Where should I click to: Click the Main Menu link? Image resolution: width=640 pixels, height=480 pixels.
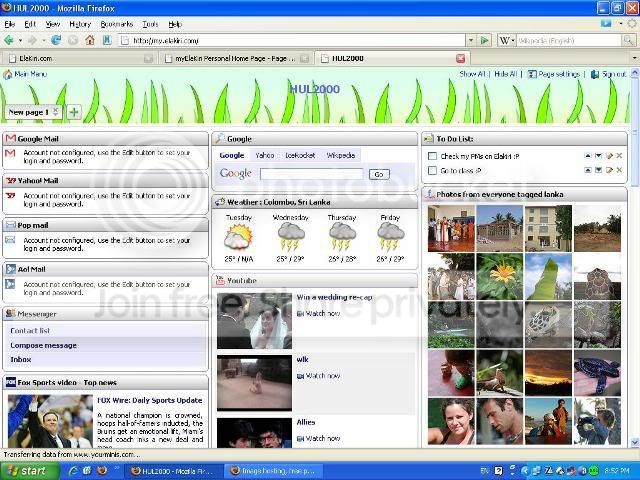(25, 74)
